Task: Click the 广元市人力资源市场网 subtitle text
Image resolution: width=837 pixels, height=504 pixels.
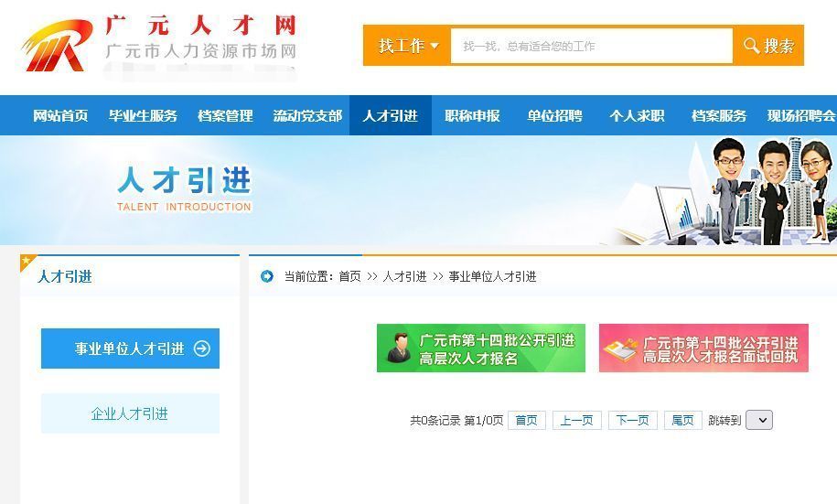Action: point(201,51)
